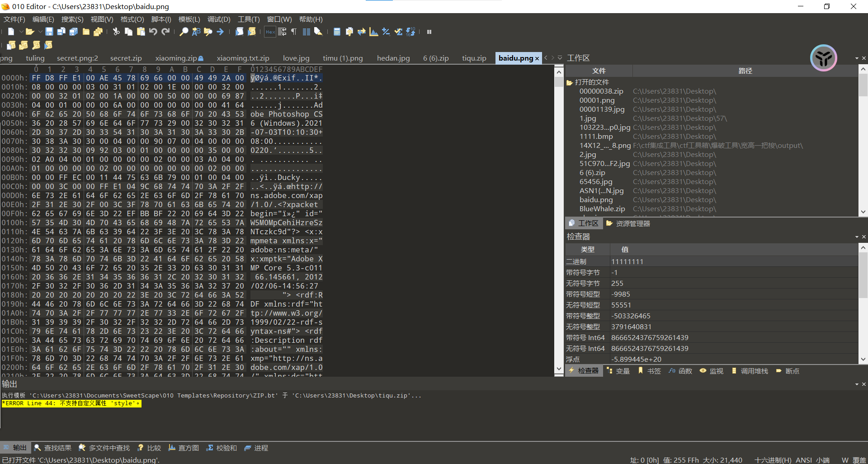The image size is (868, 464).
Task: Click 十六进制(H) mode in status bar
Action: pyautogui.click(x=773, y=460)
